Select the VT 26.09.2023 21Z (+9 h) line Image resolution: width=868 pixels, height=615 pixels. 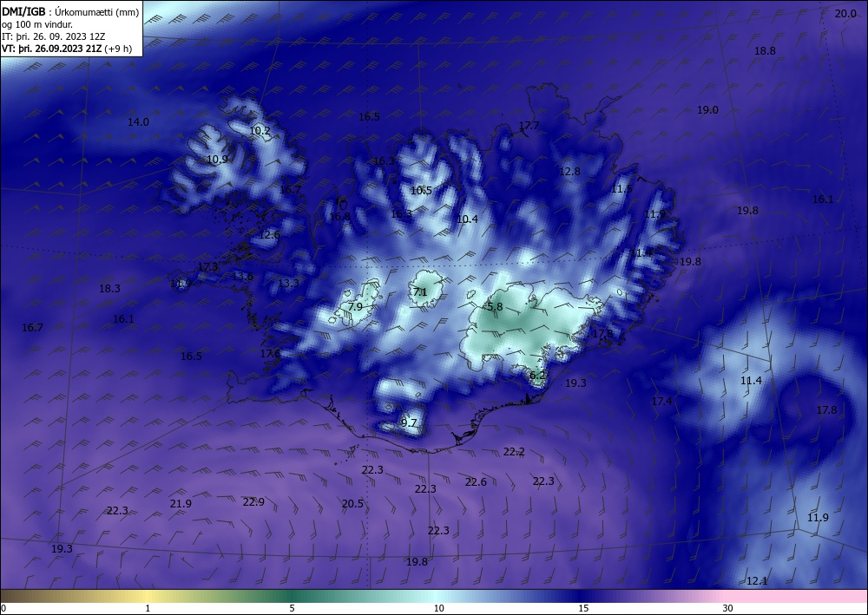pyautogui.click(x=67, y=49)
